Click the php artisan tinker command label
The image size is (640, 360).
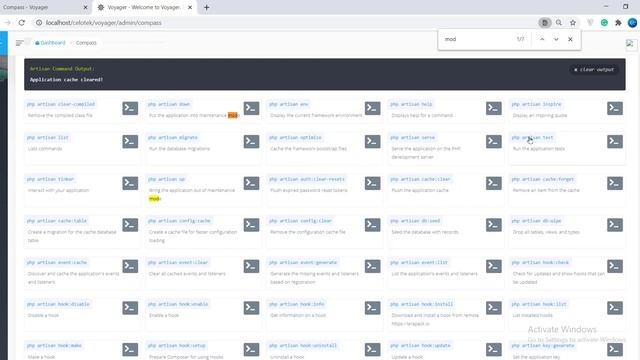click(x=50, y=179)
